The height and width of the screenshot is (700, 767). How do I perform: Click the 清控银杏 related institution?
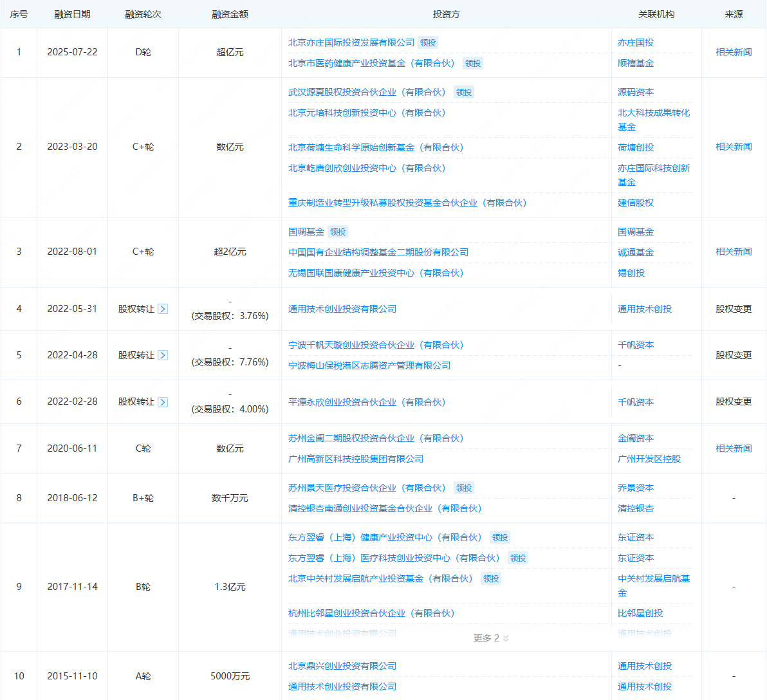coord(635,508)
